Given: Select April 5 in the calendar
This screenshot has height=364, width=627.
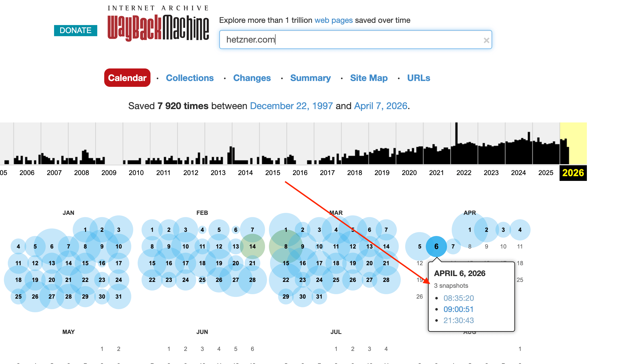Looking at the screenshot, I should (420, 246).
